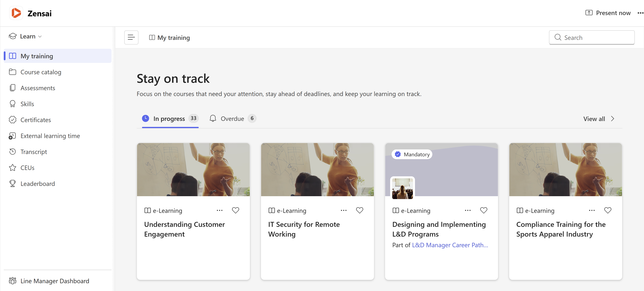Favorite Compliance Training for Sports Apparel Industry

[608, 211]
